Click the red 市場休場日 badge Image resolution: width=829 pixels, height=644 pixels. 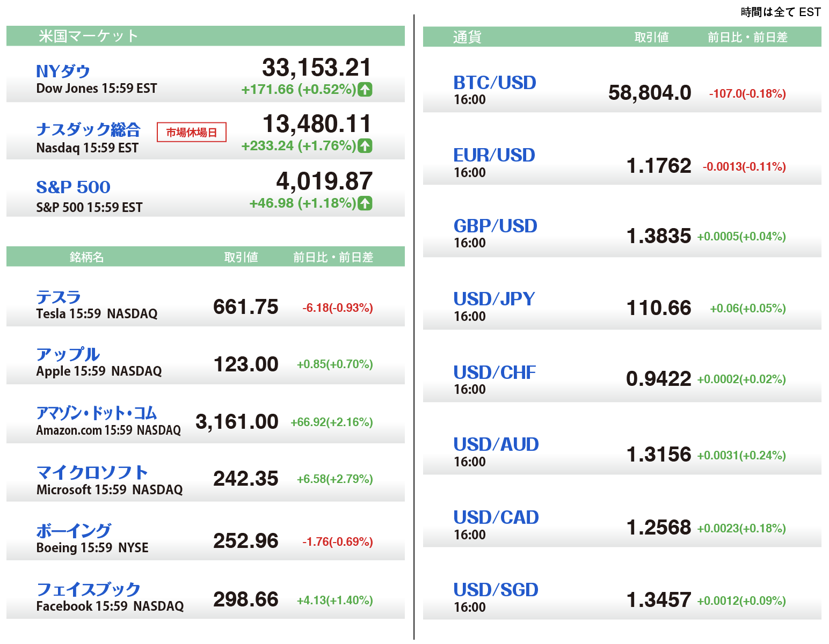pyautogui.click(x=191, y=132)
